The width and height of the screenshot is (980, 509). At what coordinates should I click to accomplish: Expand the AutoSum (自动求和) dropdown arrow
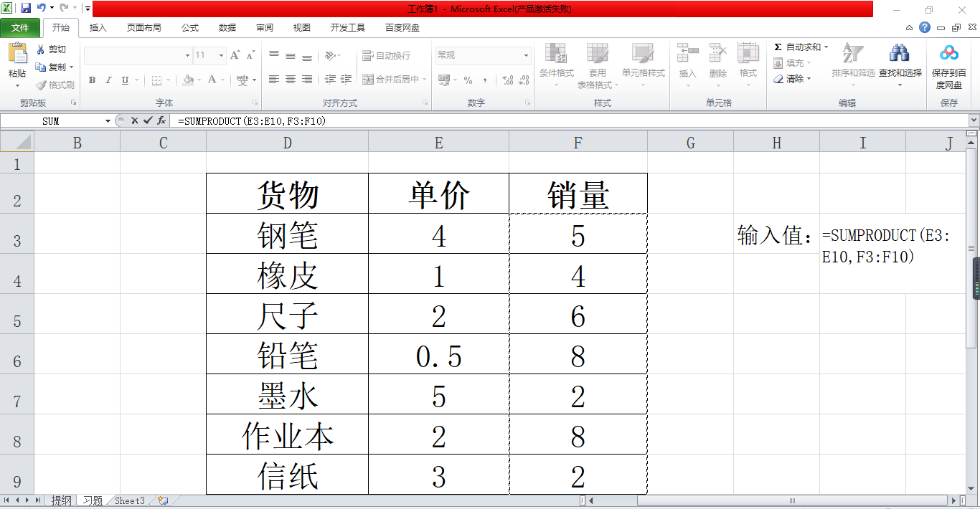826,47
